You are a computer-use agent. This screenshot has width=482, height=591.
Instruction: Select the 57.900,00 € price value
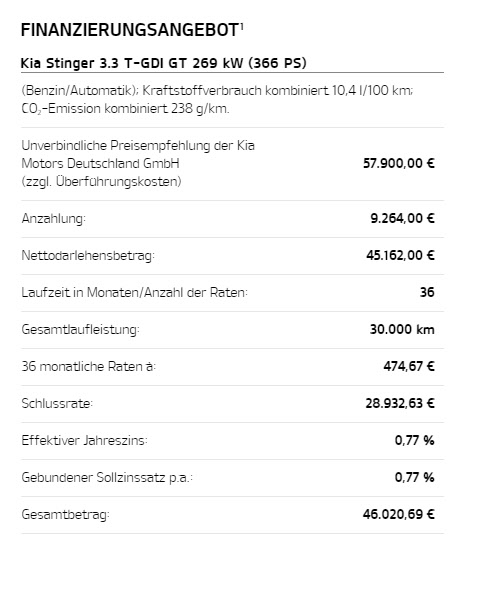pyautogui.click(x=399, y=164)
